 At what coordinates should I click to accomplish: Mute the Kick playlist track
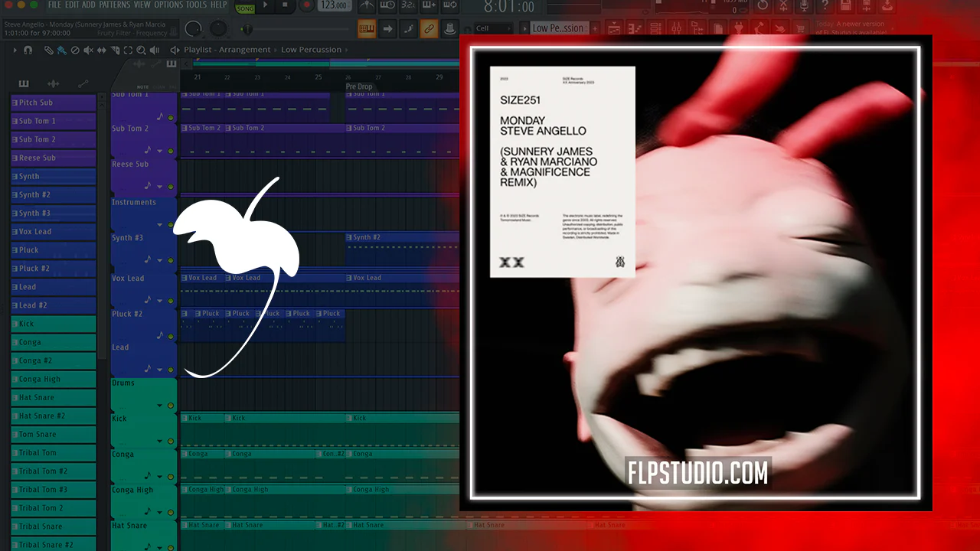pos(171,442)
